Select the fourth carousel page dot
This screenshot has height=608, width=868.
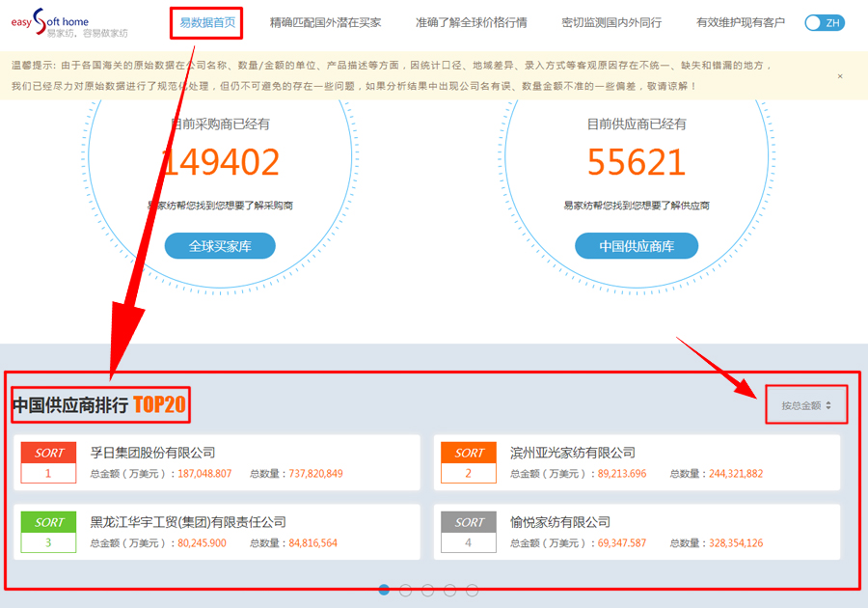(x=450, y=591)
